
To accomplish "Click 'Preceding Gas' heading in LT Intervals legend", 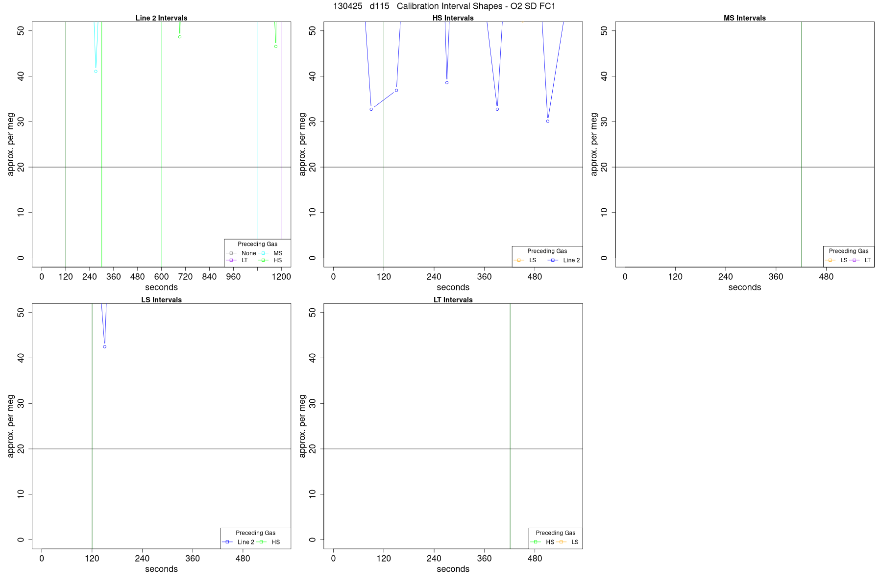I will click(556, 533).
